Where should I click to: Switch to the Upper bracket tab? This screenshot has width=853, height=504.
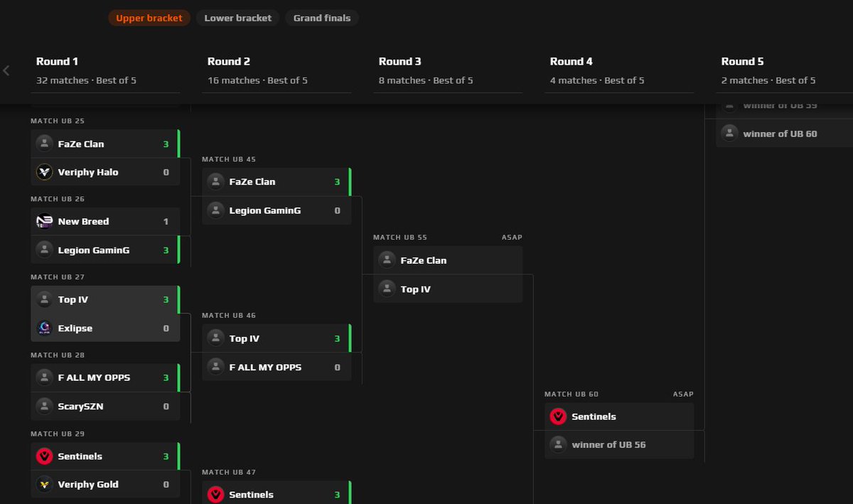[x=149, y=18]
